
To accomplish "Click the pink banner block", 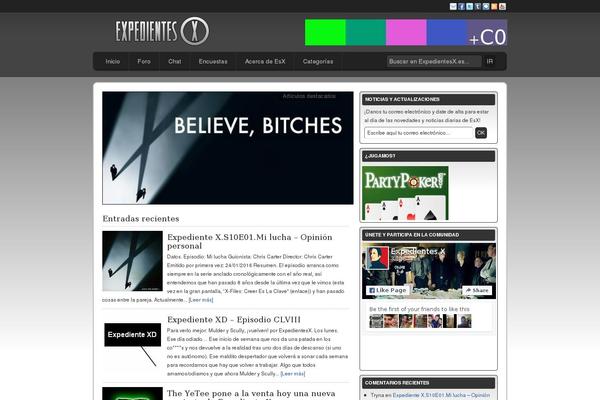I will [x=406, y=33].
